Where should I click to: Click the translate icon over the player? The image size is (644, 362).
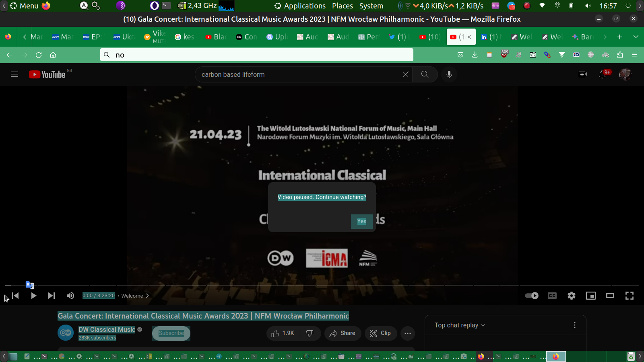pyautogui.click(x=30, y=285)
